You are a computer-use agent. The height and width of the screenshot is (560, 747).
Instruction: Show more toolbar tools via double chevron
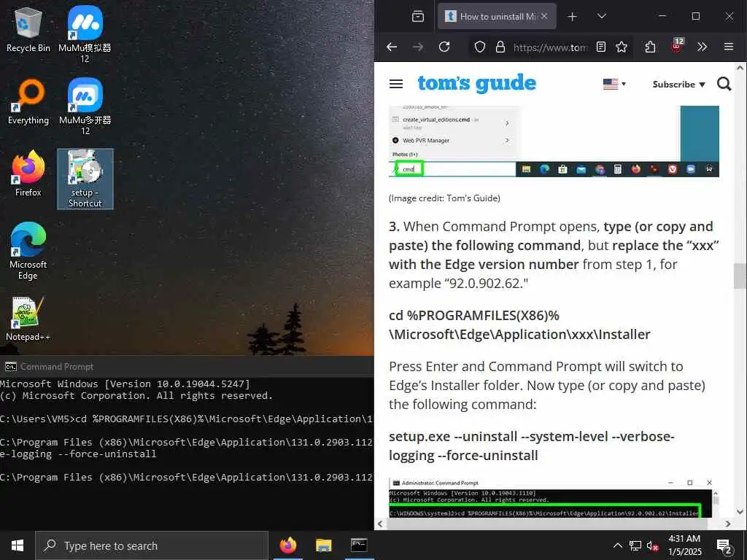click(702, 47)
